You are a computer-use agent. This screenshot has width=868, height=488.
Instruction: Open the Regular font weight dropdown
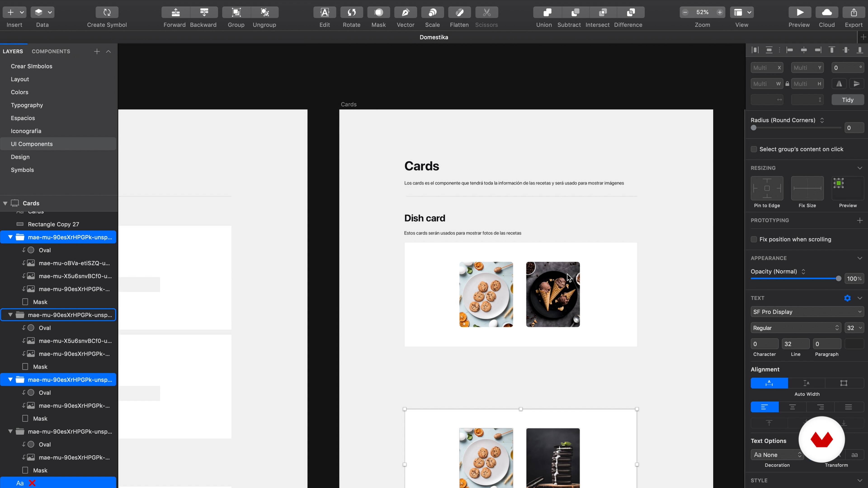point(796,328)
